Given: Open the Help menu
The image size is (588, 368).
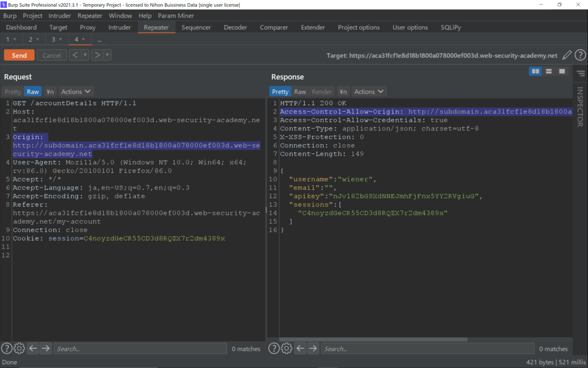Looking at the screenshot, I should click(x=145, y=16).
